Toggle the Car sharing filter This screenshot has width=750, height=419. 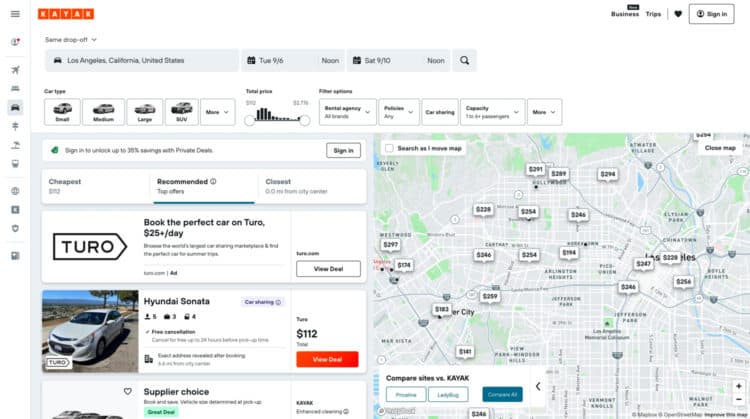coord(440,112)
